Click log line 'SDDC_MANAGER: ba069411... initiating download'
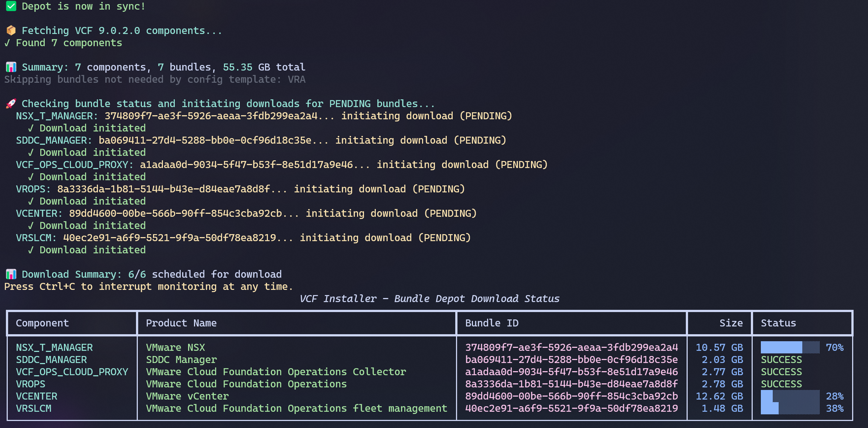 (261, 140)
